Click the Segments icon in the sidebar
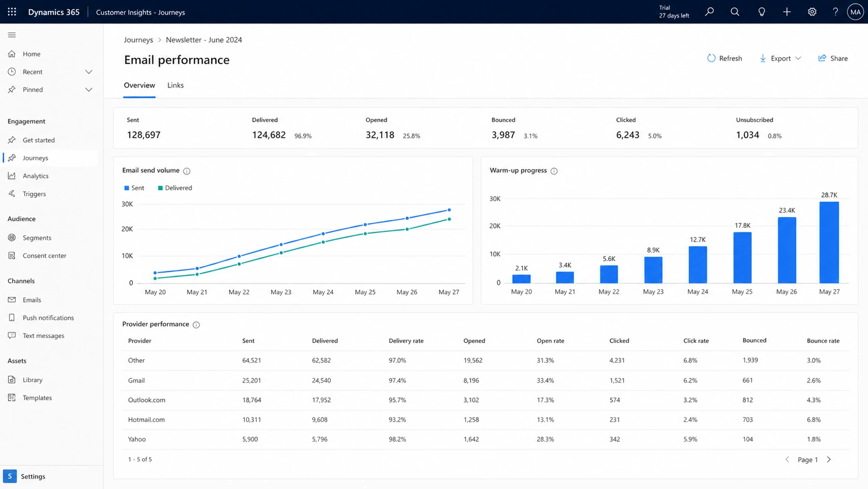This screenshot has width=868, height=489. tap(12, 237)
